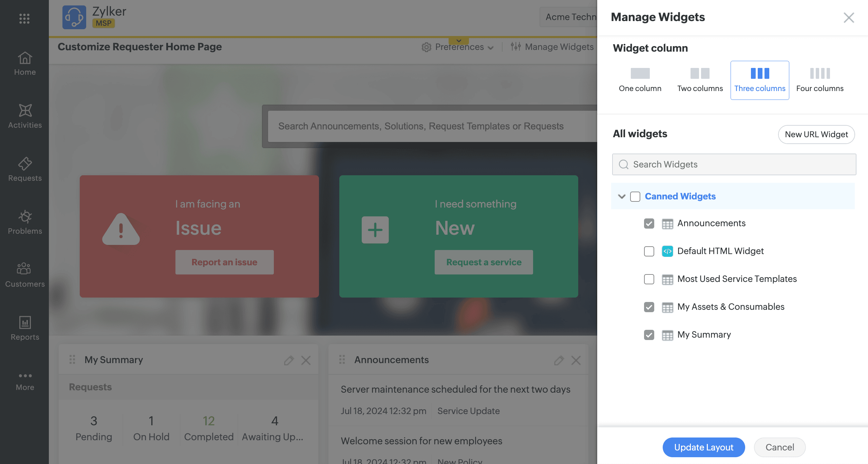Open Customers module in sidebar

click(25, 275)
